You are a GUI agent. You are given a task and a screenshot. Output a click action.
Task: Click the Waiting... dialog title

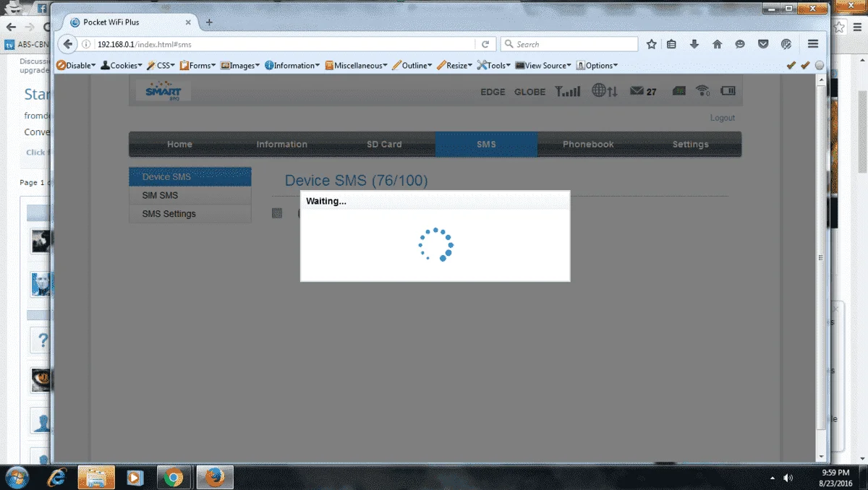tap(326, 201)
